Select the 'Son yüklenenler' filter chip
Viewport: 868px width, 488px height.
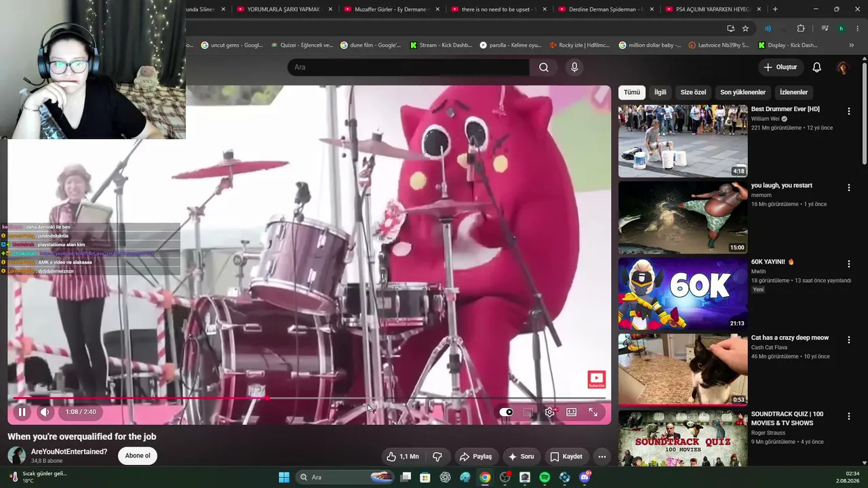[x=743, y=92]
